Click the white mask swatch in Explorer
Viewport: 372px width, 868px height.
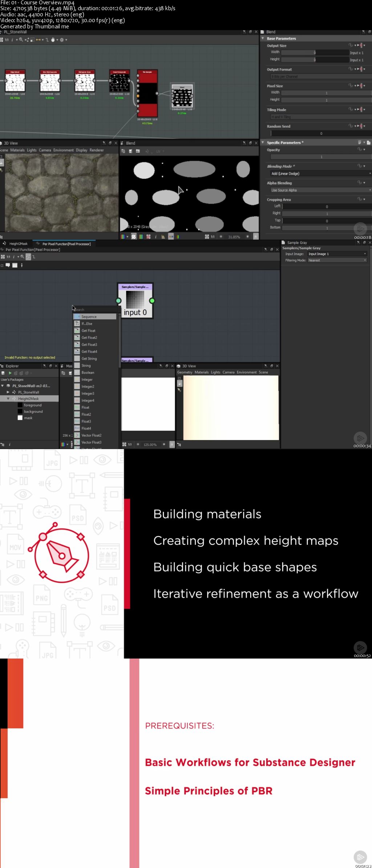pos(20,418)
